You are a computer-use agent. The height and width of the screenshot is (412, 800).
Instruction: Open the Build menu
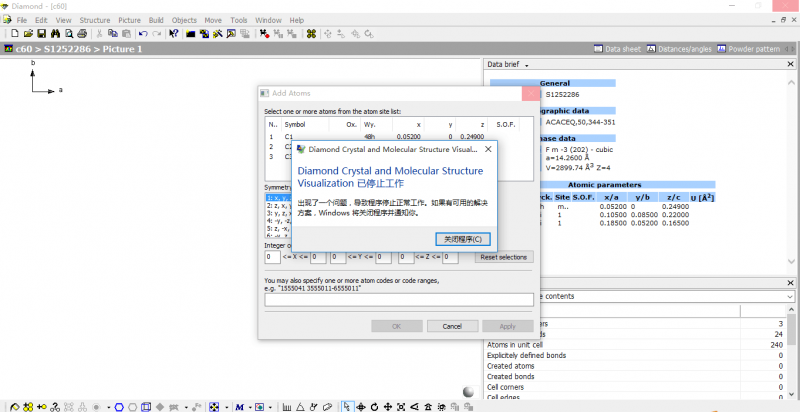point(156,20)
